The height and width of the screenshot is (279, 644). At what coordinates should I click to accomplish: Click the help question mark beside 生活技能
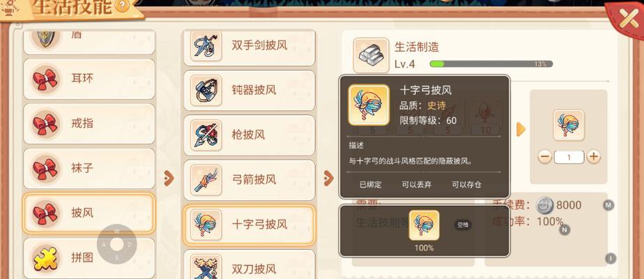[x=121, y=6]
